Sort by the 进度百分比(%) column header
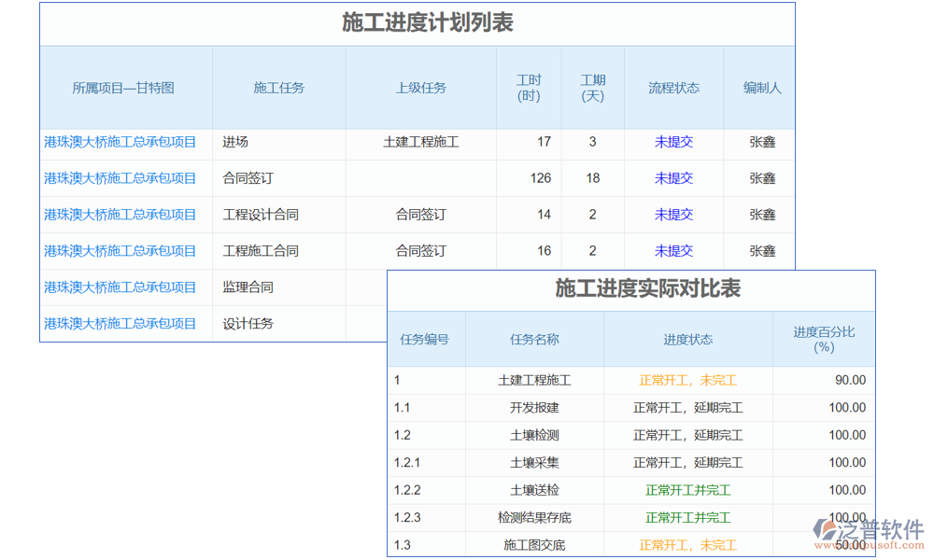 (824, 339)
